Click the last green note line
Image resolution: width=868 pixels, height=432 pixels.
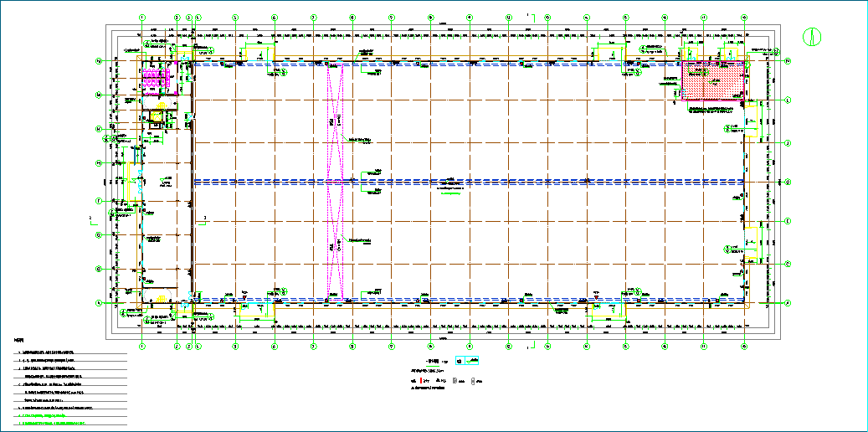(52, 423)
